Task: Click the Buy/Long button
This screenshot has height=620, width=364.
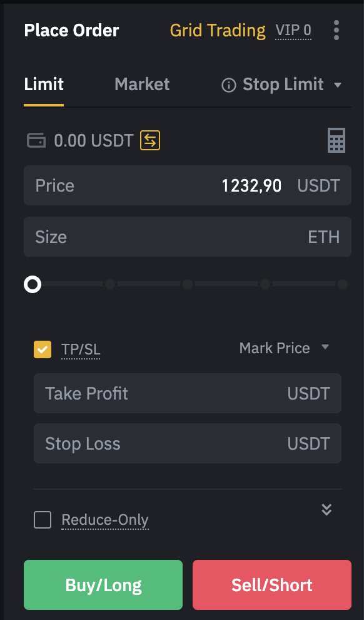Action: [103, 585]
